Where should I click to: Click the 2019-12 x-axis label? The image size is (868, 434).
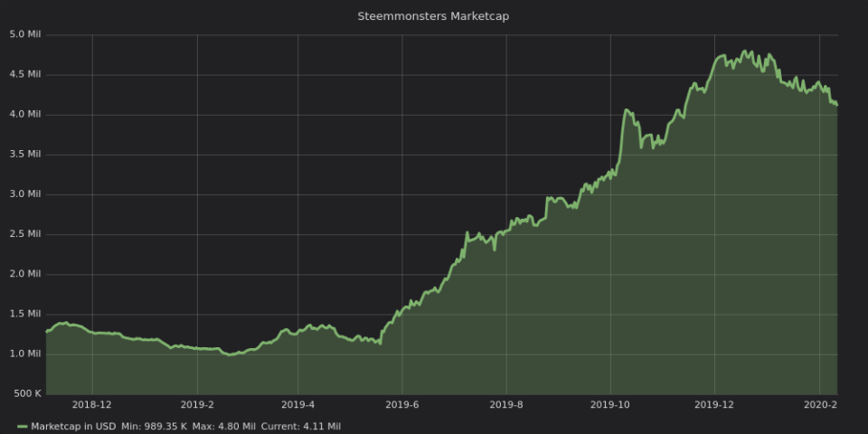[714, 405]
